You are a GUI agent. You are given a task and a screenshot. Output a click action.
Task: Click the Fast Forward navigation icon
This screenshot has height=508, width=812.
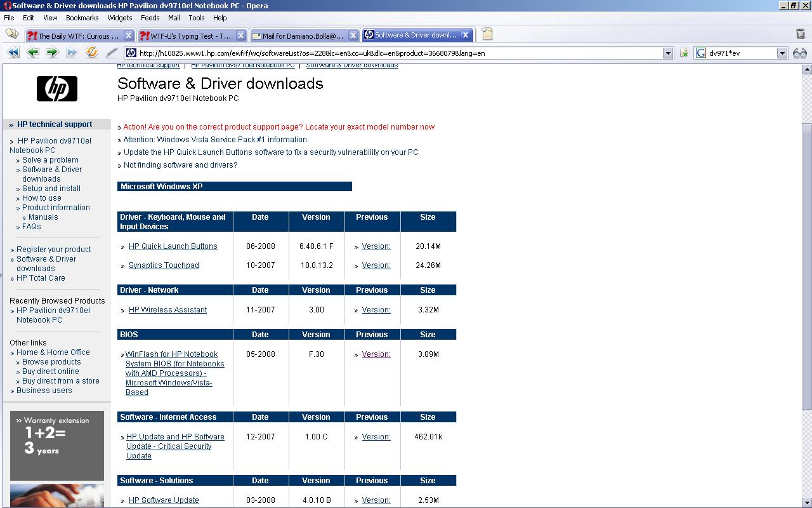point(72,53)
